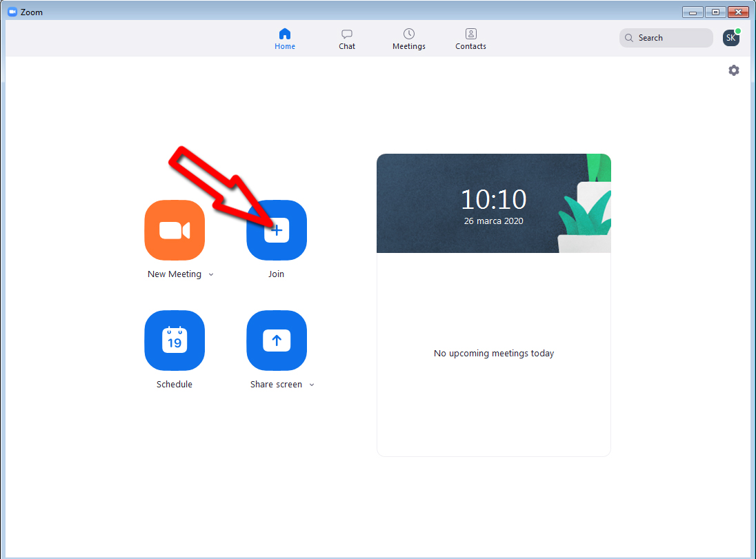This screenshot has width=756, height=559.
Task: Open the Schedule calendar icon
Action: 175,341
